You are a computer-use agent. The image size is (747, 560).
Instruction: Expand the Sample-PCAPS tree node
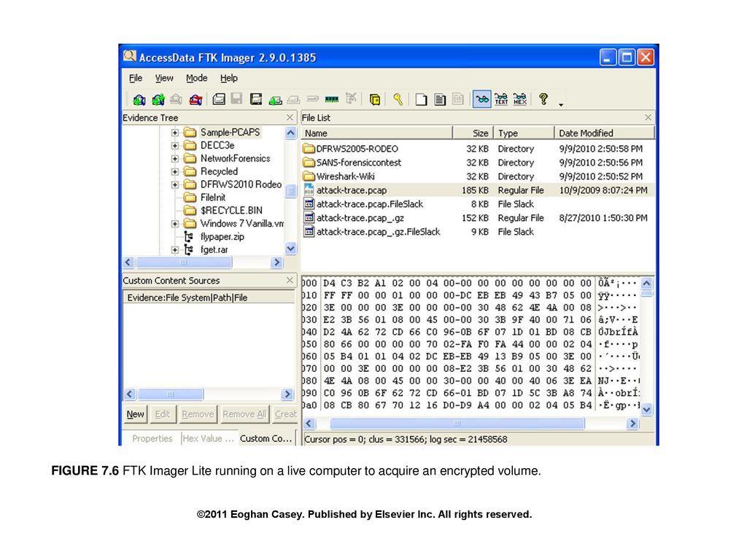pos(175,133)
